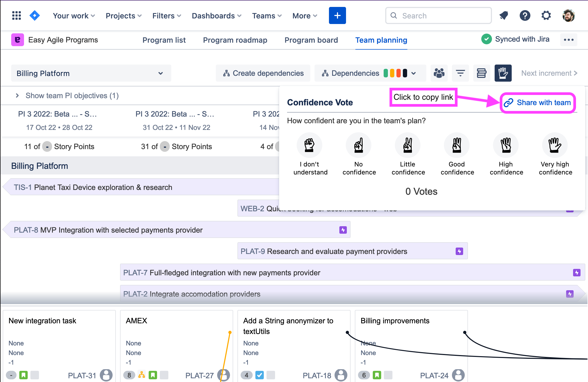Select 'I don't understand' fist vote
The image size is (588, 382).
pyautogui.click(x=309, y=145)
